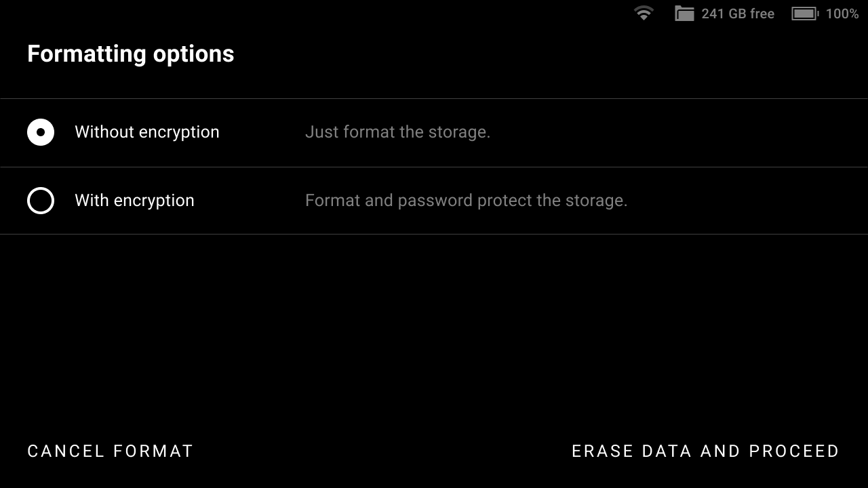Click the word PROCEED in the bottom-right button

[x=794, y=451]
